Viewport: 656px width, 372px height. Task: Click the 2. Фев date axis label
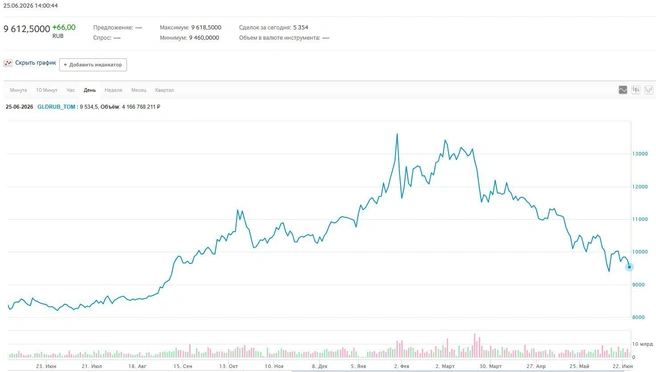[402, 366]
